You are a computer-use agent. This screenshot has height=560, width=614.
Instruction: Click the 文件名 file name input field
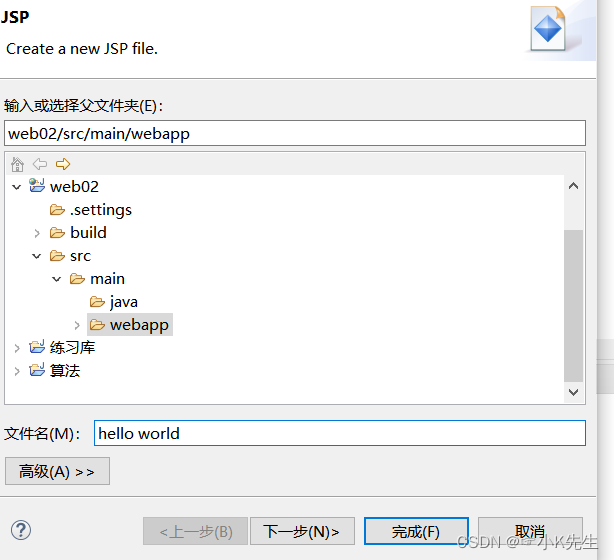point(340,433)
